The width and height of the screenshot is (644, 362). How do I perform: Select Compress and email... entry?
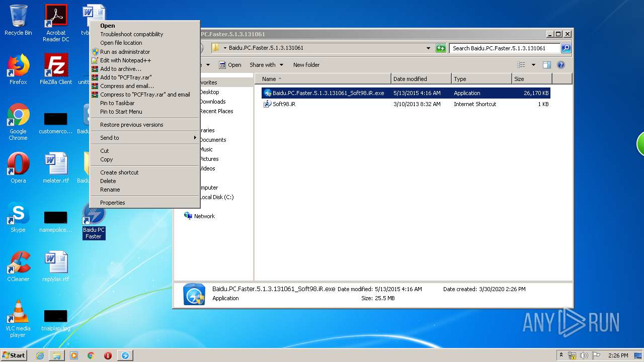[x=145, y=86]
